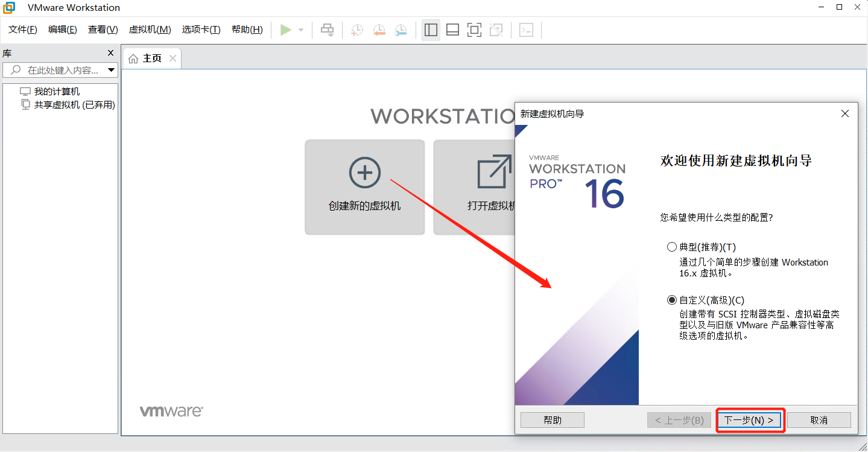The image size is (868, 452).
Task: Click the 打开虚拟机 tile
Action: [x=474, y=187]
